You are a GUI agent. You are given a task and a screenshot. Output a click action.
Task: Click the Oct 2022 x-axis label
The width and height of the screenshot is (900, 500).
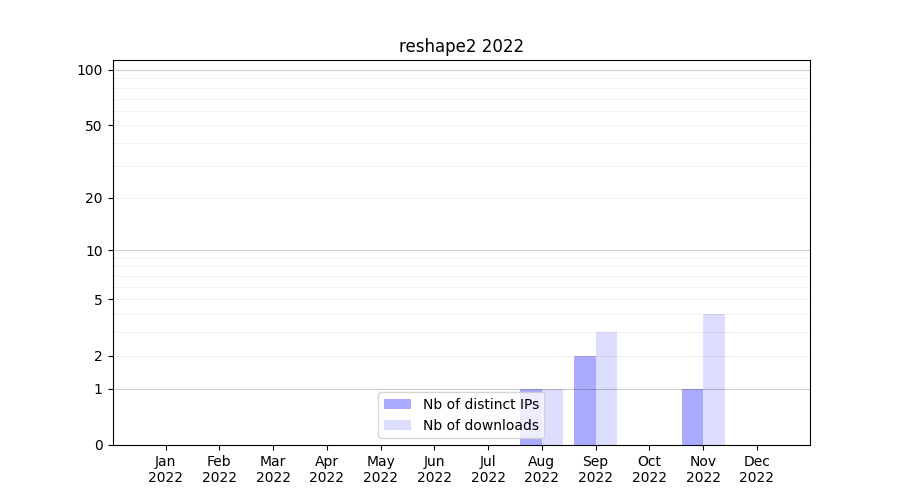tap(649, 469)
